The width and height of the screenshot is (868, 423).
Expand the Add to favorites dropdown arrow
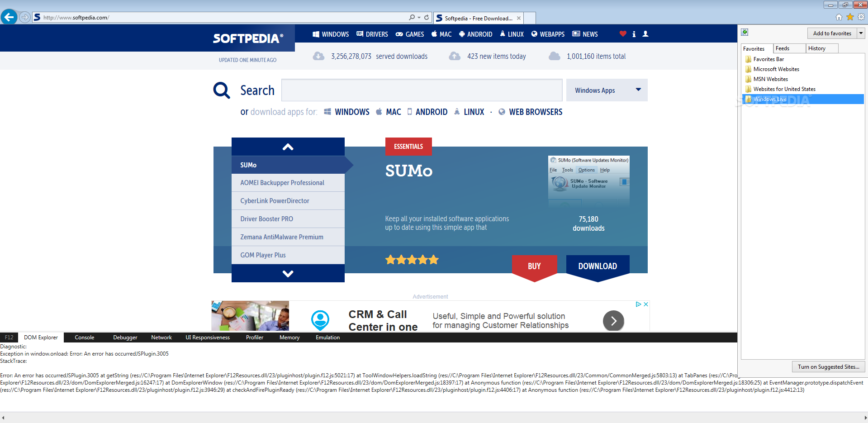(x=861, y=33)
